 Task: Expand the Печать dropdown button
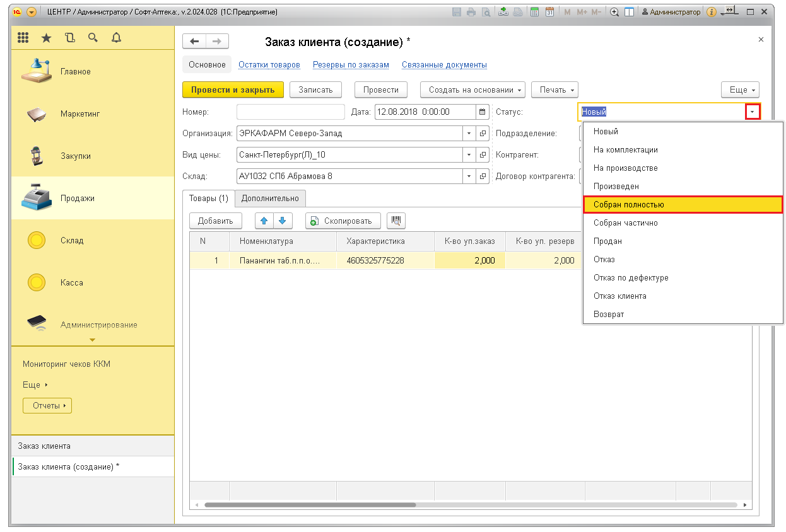tap(554, 90)
